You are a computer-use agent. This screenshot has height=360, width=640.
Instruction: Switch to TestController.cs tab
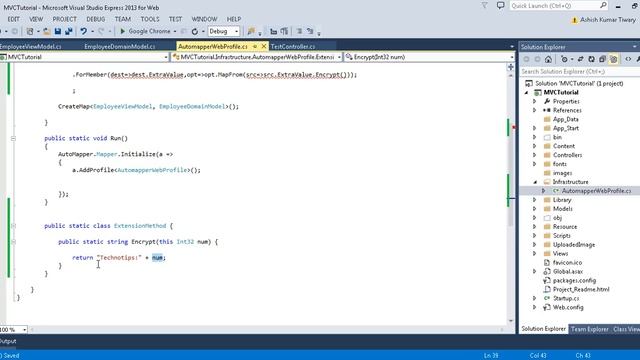click(x=293, y=47)
